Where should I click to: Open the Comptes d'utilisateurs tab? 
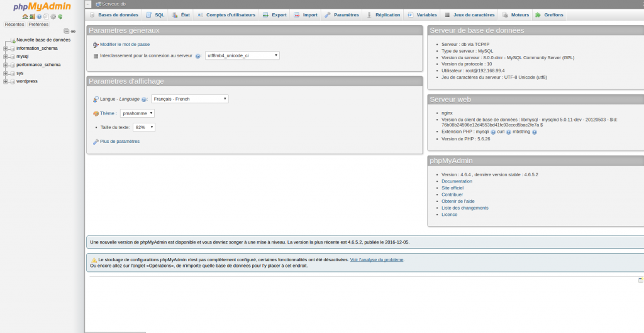(x=226, y=15)
